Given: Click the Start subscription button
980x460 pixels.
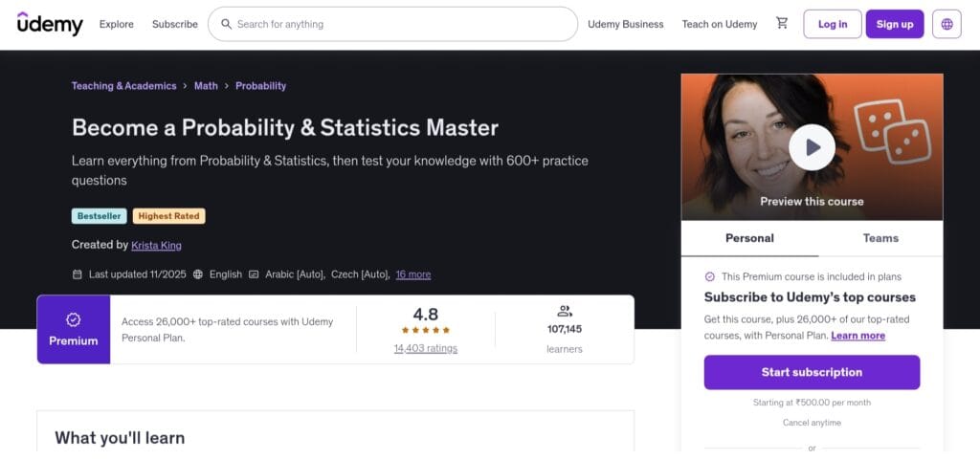Looking at the screenshot, I should click(x=812, y=372).
